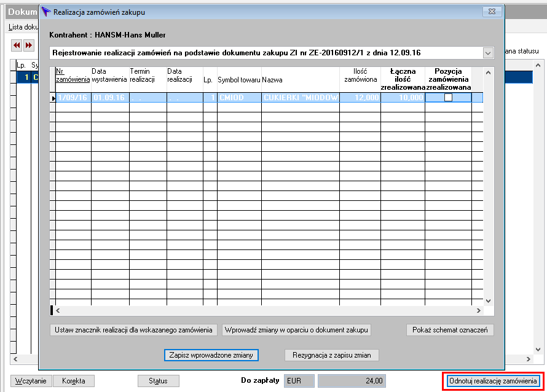
Task: Click the grid's up scroll arrow
Action: pos(488,73)
